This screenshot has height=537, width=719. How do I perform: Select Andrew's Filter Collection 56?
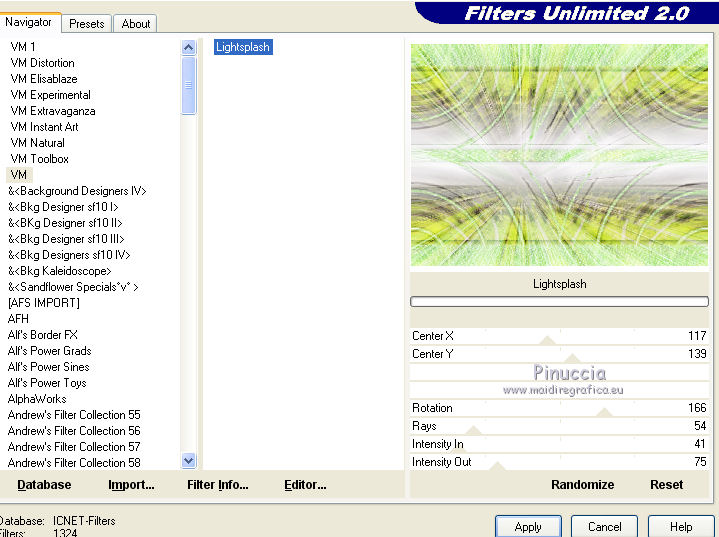point(74,431)
